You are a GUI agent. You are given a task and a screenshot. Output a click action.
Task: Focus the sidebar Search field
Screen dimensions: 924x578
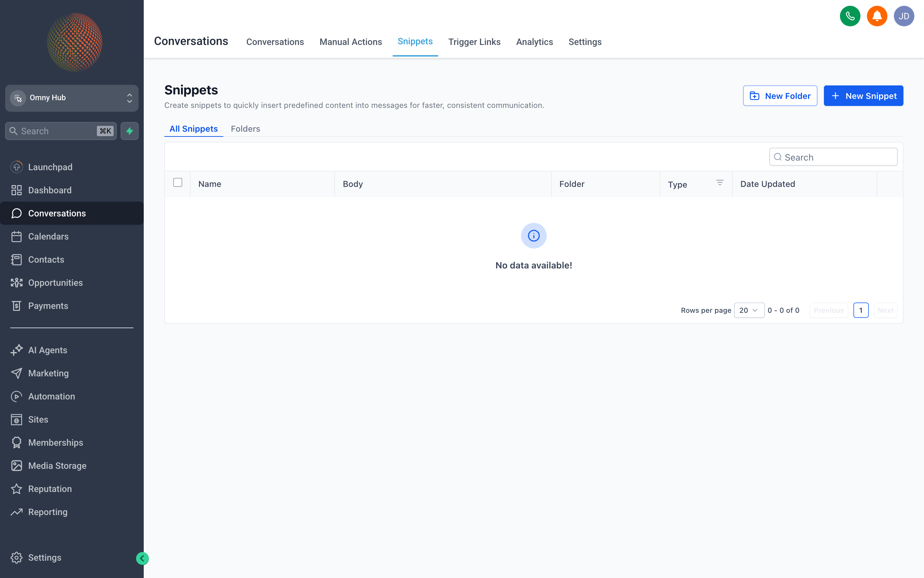(61, 131)
